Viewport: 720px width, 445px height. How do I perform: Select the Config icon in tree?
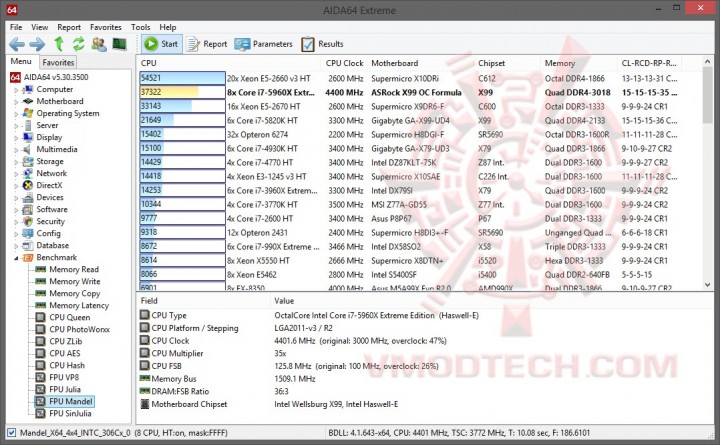click(28, 233)
